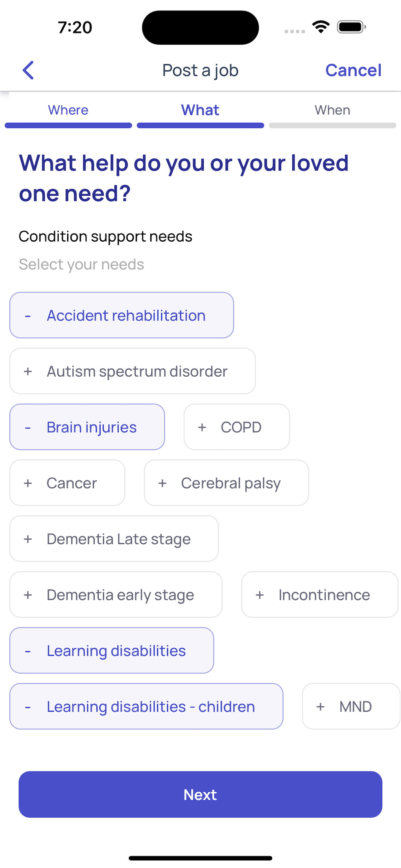This screenshot has height=868, width=401.
Task: Tap the back chevron icon
Action: click(x=28, y=70)
